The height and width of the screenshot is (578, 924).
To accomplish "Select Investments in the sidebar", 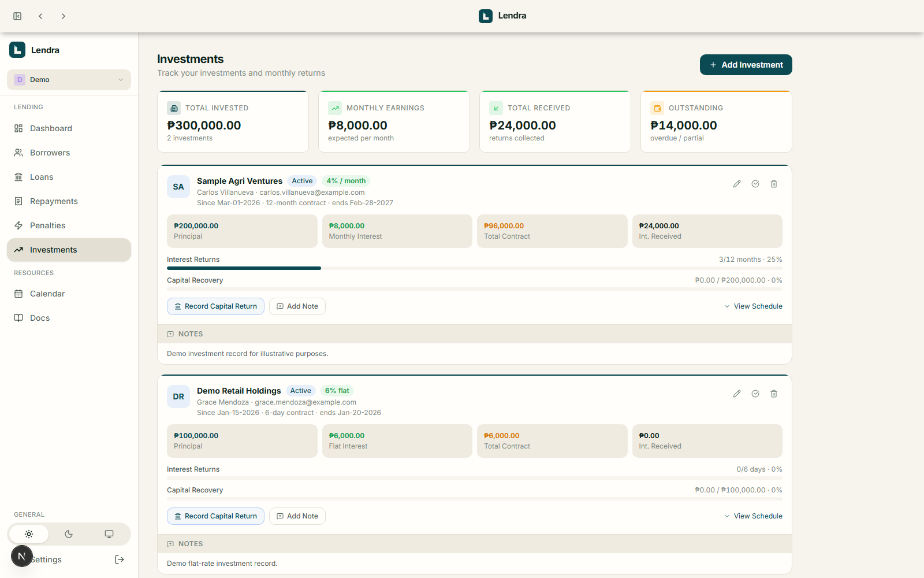I will 69,250.
